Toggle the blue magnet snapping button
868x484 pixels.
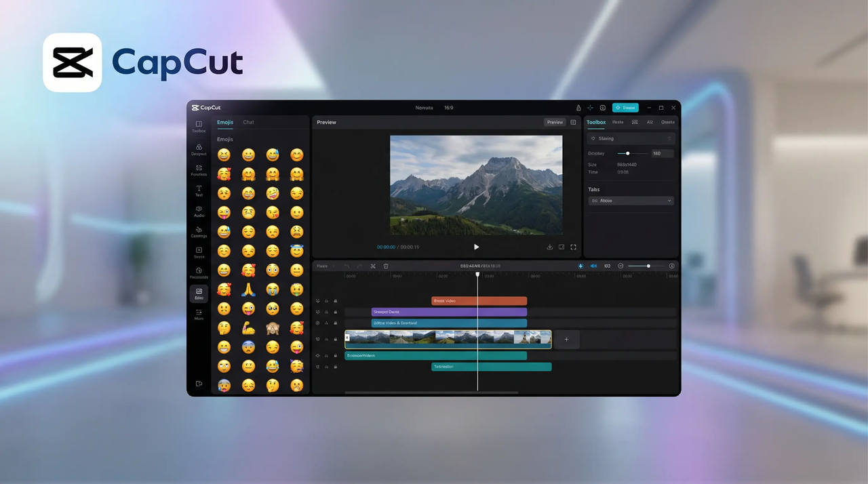pyautogui.click(x=580, y=266)
